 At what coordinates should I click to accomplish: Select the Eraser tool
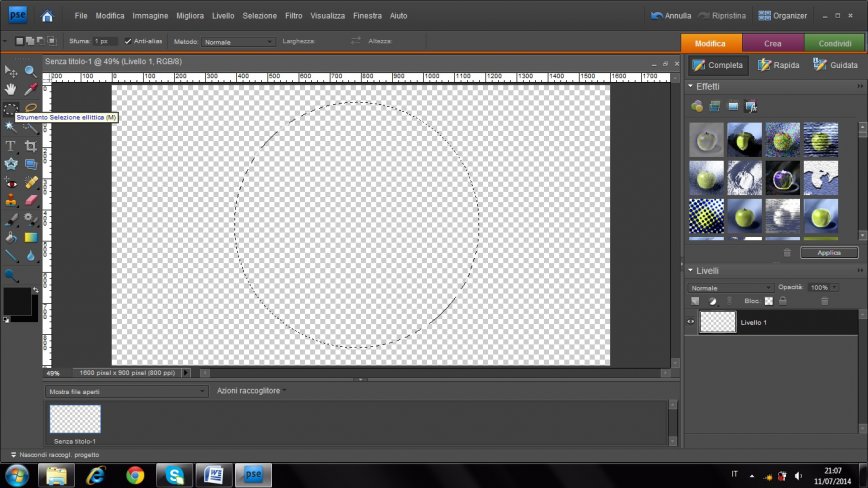tap(31, 200)
